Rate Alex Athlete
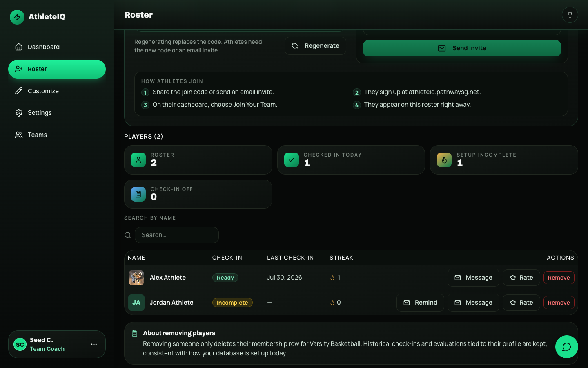This screenshot has height=368, width=588. [521, 278]
